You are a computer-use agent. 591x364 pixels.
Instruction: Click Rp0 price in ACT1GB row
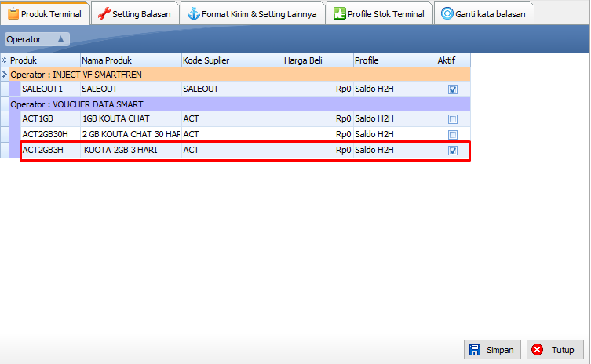(318, 118)
